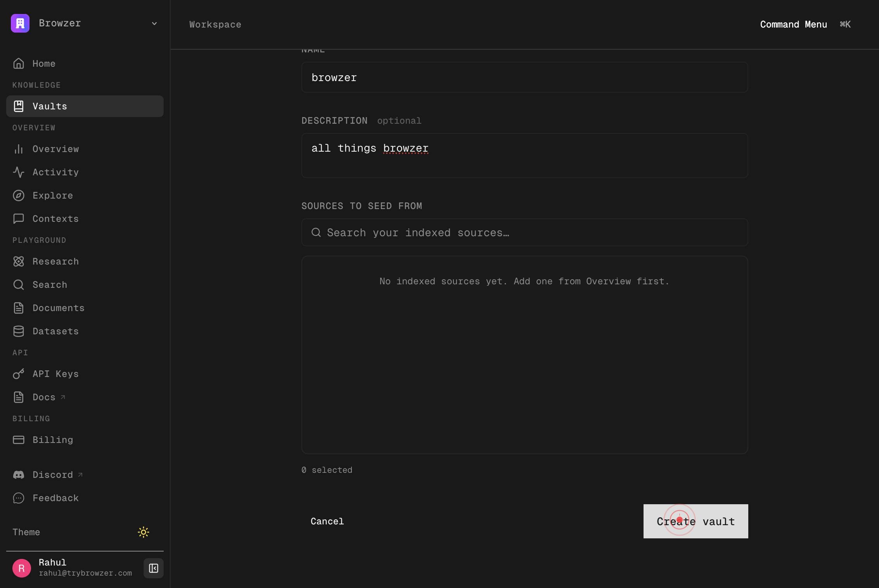Click the Browzer workspace logo icon
The height and width of the screenshot is (588, 879).
[x=20, y=23]
